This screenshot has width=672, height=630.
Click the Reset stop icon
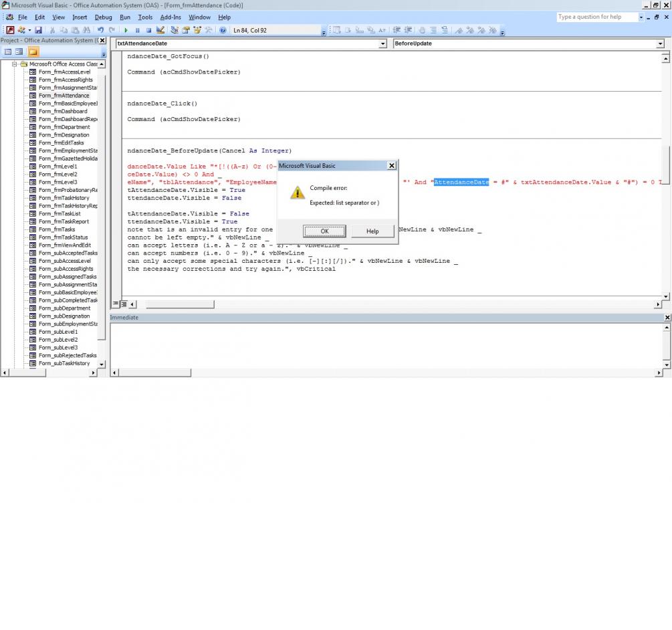(x=148, y=30)
